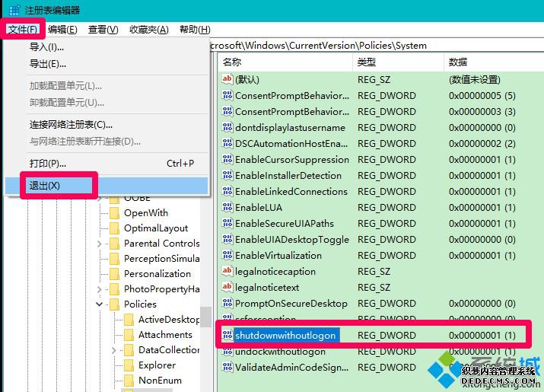Select 退出(X) to exit the editor
Screen dimensions: 544x392
pyautogui.click(x=107, y=186)
